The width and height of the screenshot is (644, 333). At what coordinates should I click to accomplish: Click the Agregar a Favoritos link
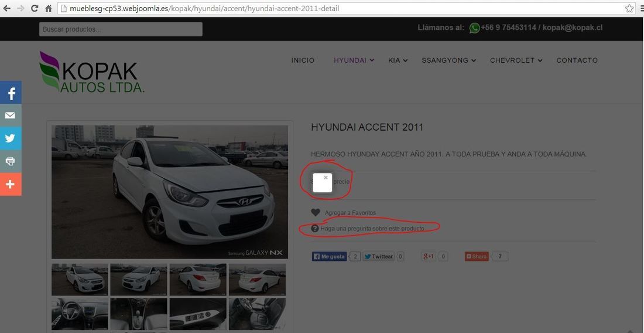coord(350,213)
